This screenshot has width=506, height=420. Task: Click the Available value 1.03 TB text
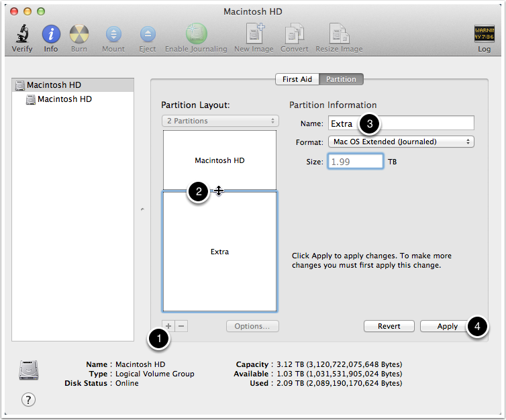click(x=339, y=374)
